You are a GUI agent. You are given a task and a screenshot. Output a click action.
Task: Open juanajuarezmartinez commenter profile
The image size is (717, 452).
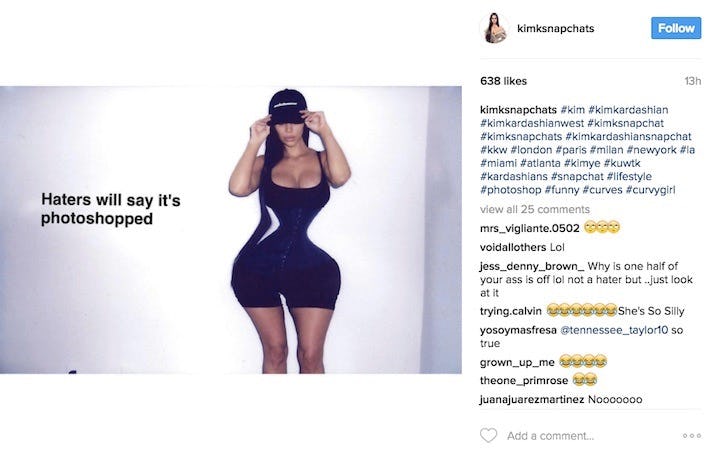click(531, 400)
